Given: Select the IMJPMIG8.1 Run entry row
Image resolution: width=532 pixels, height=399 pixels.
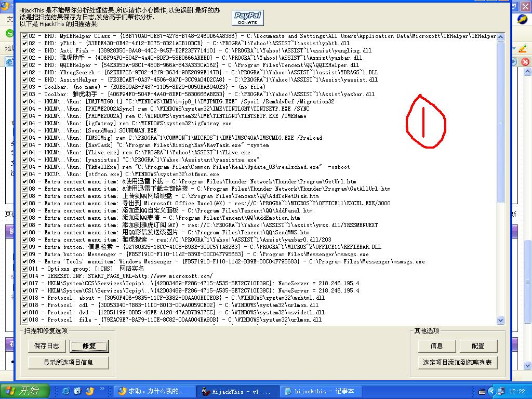Looking at the screenshot, I should pyautogui.click(x=181, y=101).
